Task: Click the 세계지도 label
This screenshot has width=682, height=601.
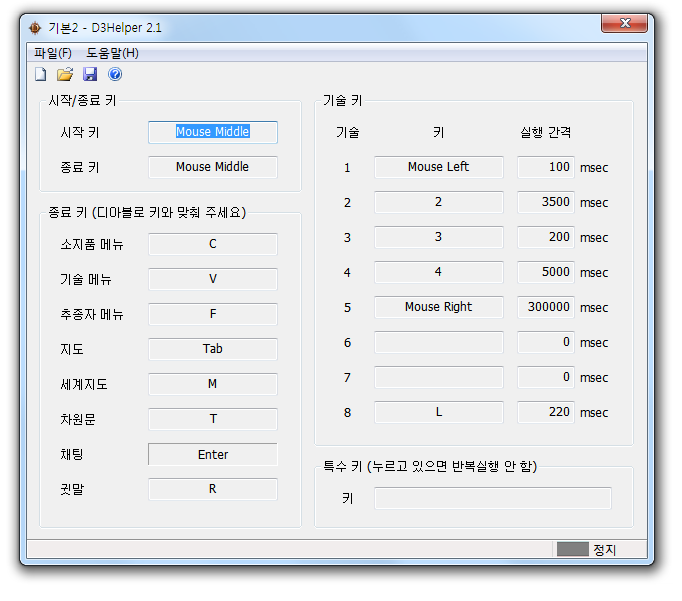Action: [84, 384]
